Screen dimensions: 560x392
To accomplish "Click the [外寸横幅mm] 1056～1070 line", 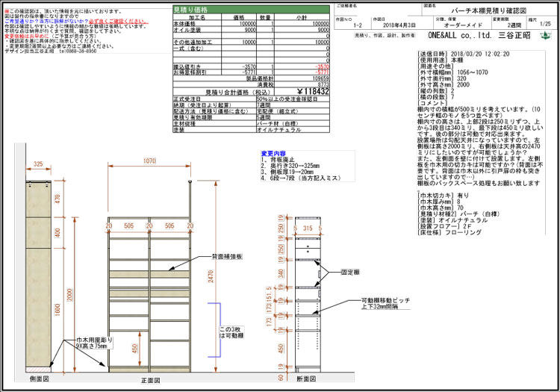I will (x=452, y=72).
